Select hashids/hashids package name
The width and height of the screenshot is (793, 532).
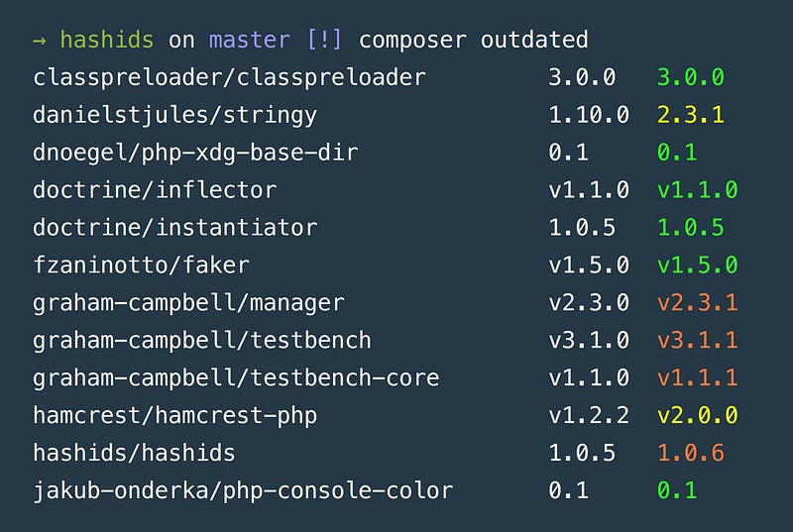134,453
